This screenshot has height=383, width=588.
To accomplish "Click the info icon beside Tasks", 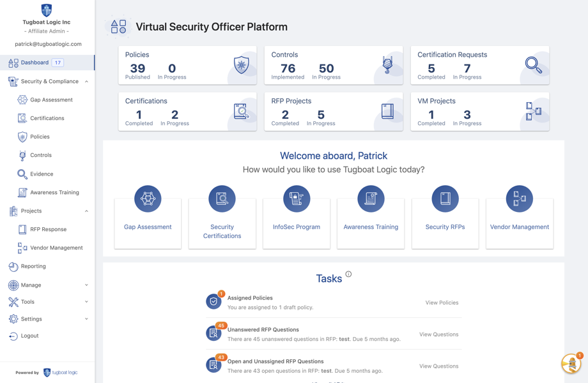I will 348,274.
